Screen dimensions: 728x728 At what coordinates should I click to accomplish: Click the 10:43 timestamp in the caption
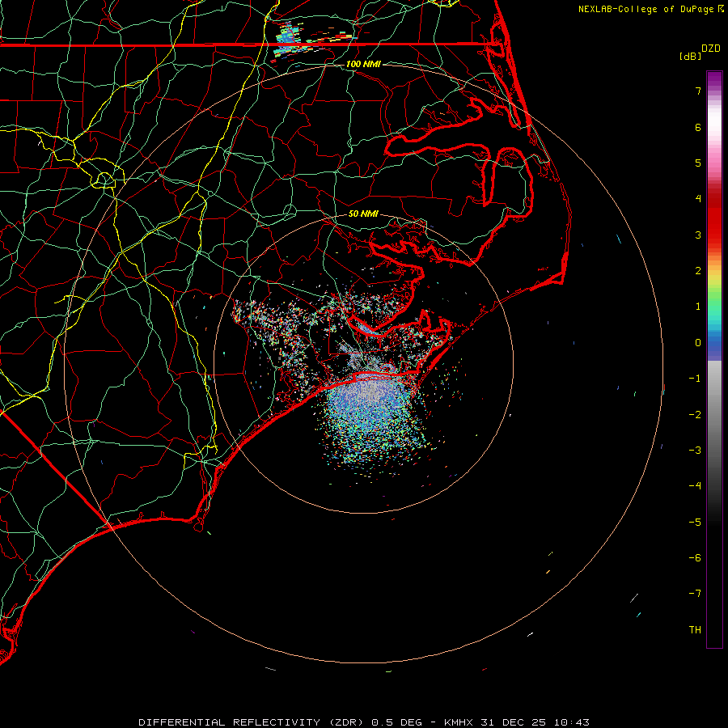pyautogui.click(x=573, y=722)
